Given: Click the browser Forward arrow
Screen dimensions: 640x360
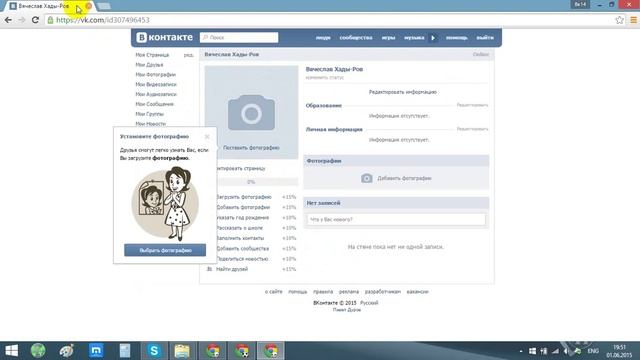Looking at the screenshot, I should [x=22, y=20].
